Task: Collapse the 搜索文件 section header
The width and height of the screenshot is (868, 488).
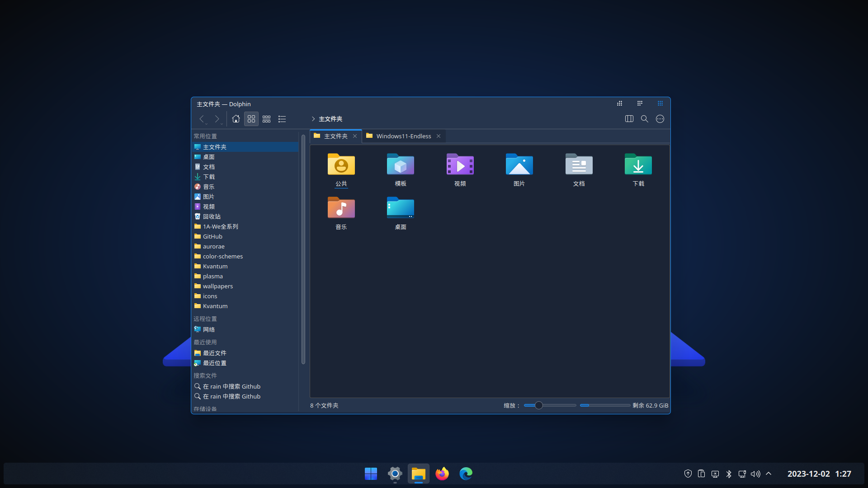Action: [x=205, y=375]
